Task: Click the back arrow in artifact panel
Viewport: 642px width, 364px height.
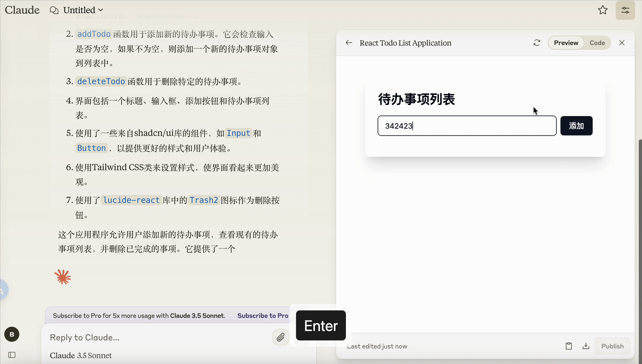Action: click(x=349, y=43)
